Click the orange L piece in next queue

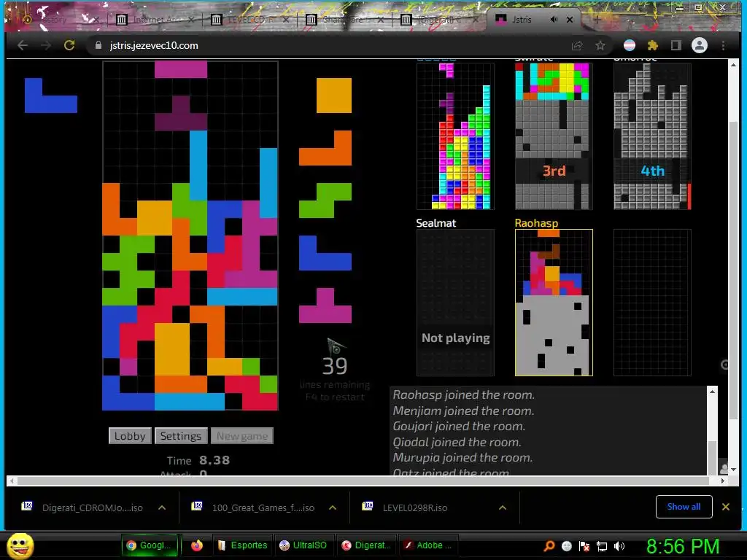(325, 148)
